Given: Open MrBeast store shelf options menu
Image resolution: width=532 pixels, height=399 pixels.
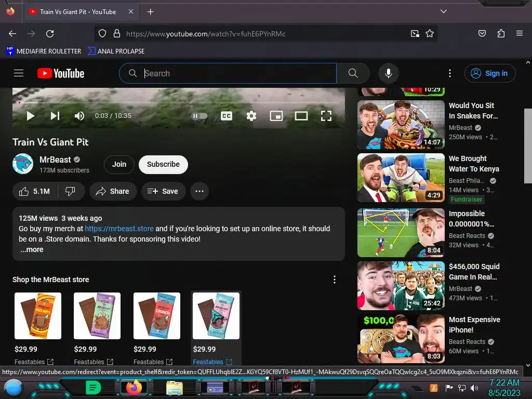Looking at the screenshot, I should [x=335, y=280].
